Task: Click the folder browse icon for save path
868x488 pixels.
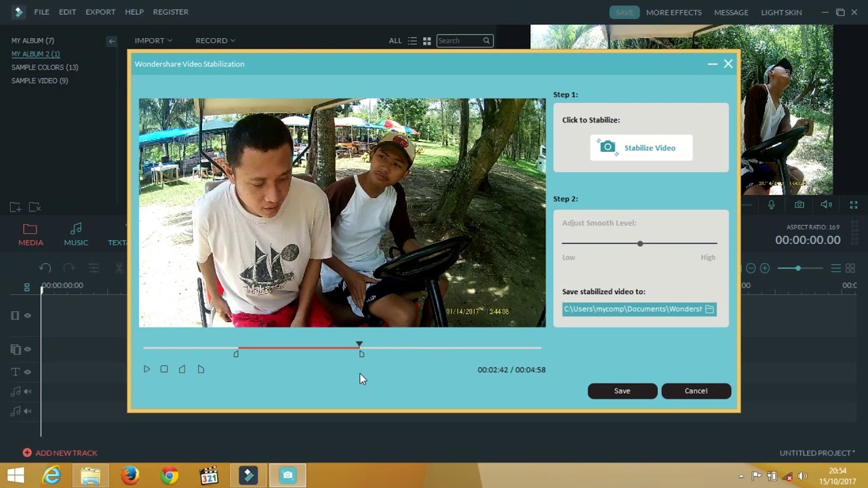Action: 709,309
